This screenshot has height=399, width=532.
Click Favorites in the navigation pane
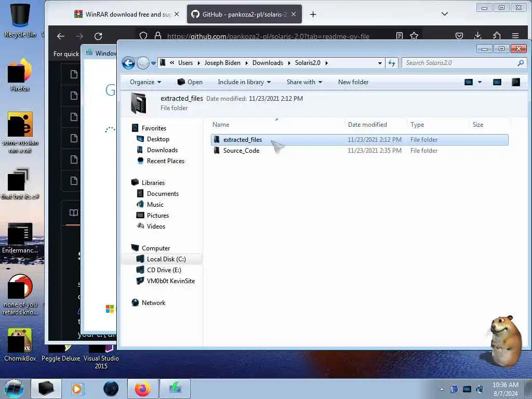tap(154, 128)
